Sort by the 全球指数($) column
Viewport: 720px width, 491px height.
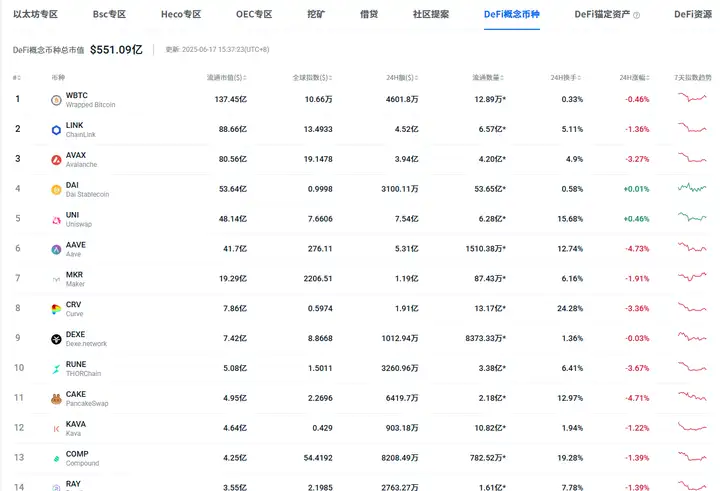pos(312,78)
